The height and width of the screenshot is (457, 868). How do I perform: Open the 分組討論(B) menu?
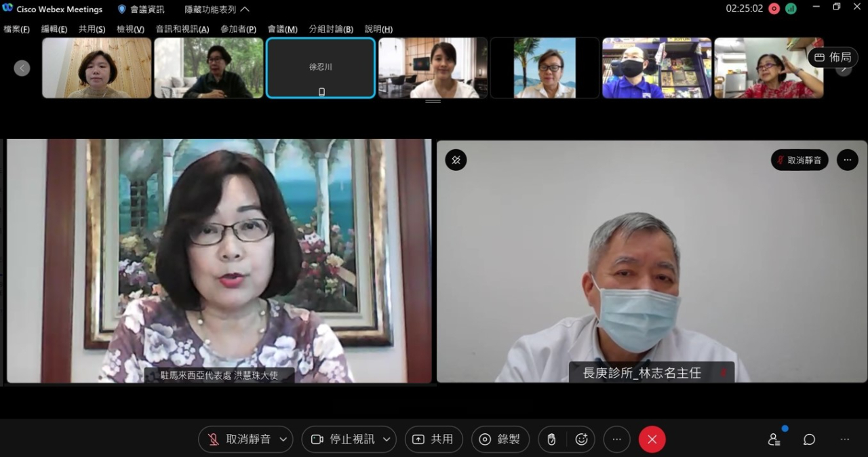coord(331,29)
